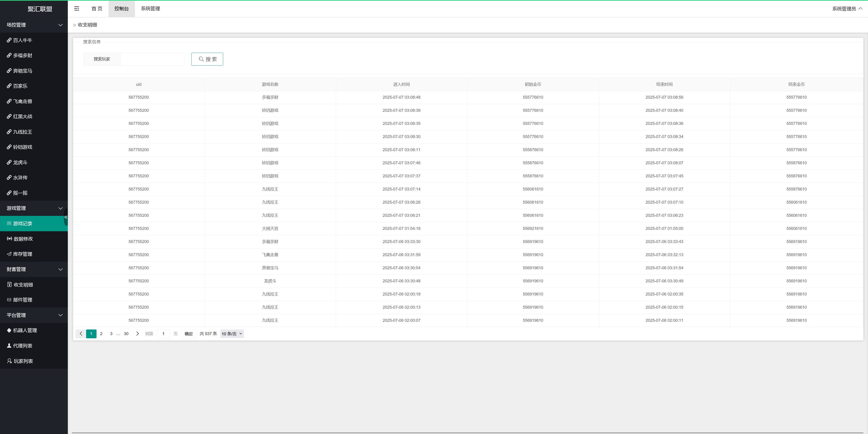Go to page 30 in pagination
Viewport: 868px width, 434px height.
126,334
